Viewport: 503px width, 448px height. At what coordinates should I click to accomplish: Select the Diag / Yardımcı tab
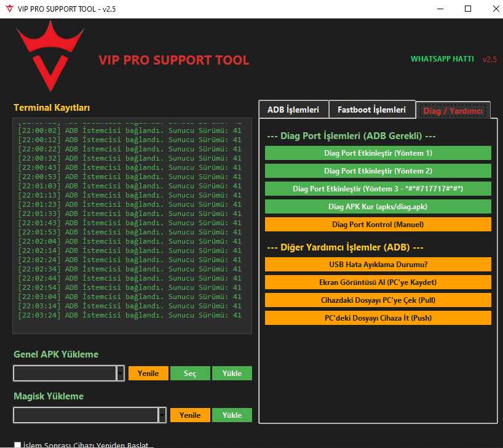tap(452, 110)
